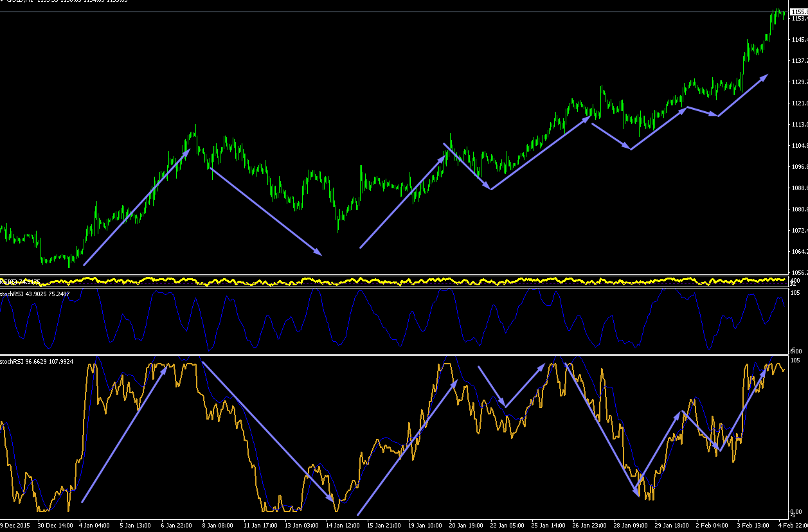Image resolution: width=808 pixels, height=532 pixels.
Task: Click the 1064.2 price scale label
Action: [800, 252]
